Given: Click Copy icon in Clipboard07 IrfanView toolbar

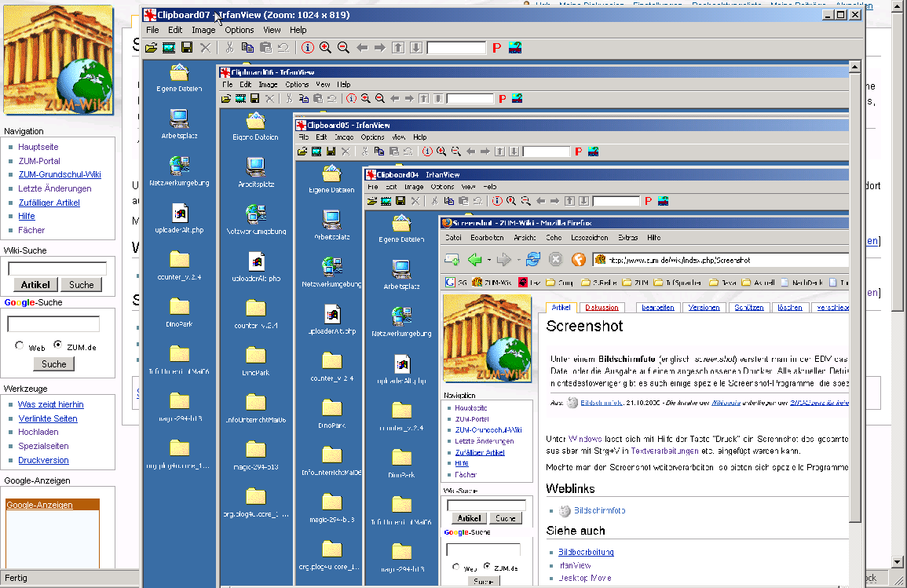Looking at the screenshot, I should pyautogui.click(x=247, y=48).
